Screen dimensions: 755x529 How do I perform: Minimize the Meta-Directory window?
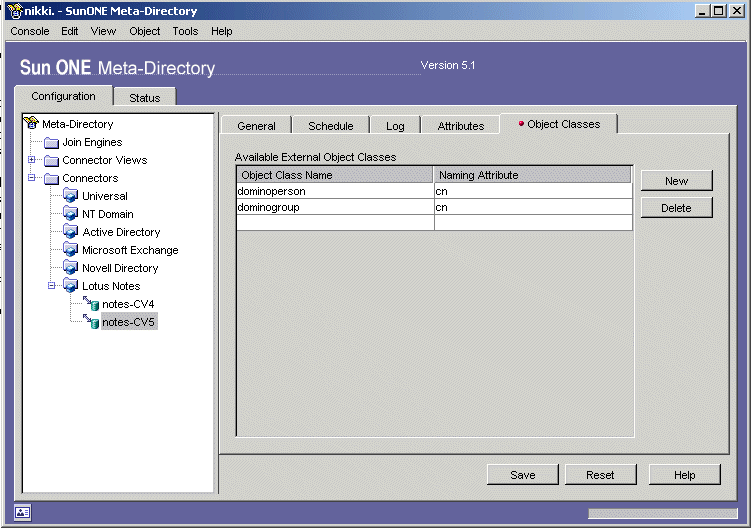pyautogui.click(x=703, y=11)
